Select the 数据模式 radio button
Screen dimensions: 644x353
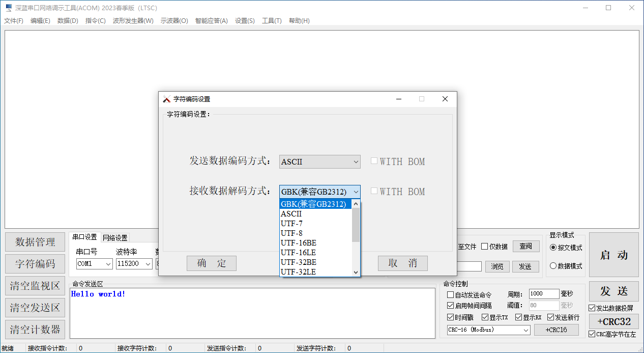[x=553, y=266]
